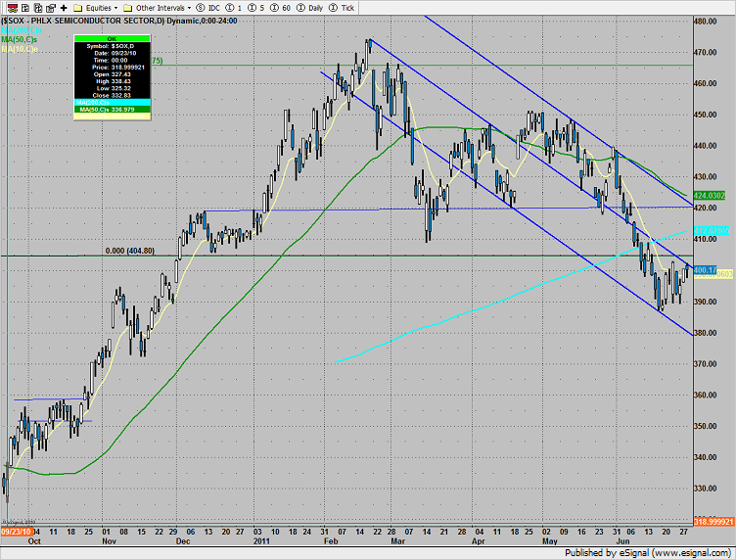Screen dimensions: 736x560
Task: Click the Symbol: $SOX,D row in the cursor window
Action: tap(113, 46)
